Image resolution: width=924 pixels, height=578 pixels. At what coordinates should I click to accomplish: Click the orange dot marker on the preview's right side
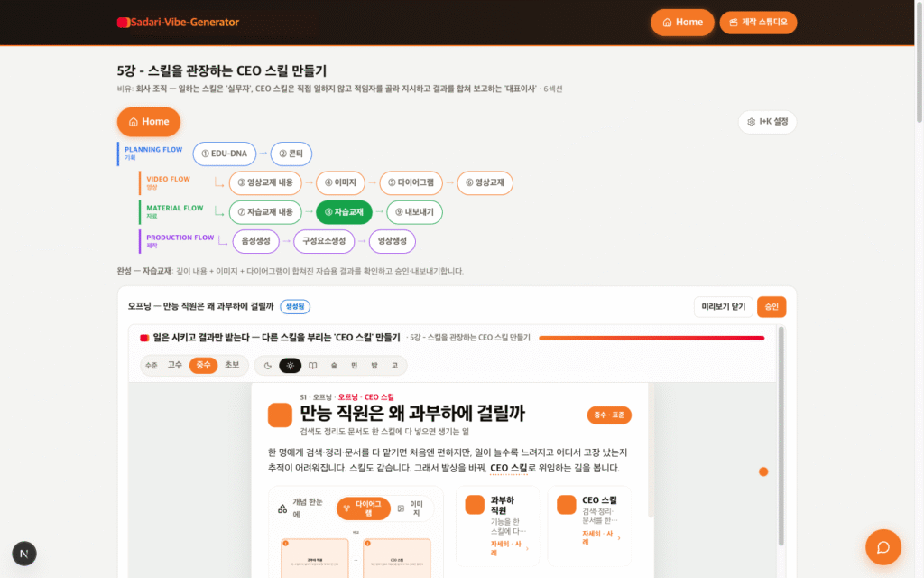click(x=763, y=471)
